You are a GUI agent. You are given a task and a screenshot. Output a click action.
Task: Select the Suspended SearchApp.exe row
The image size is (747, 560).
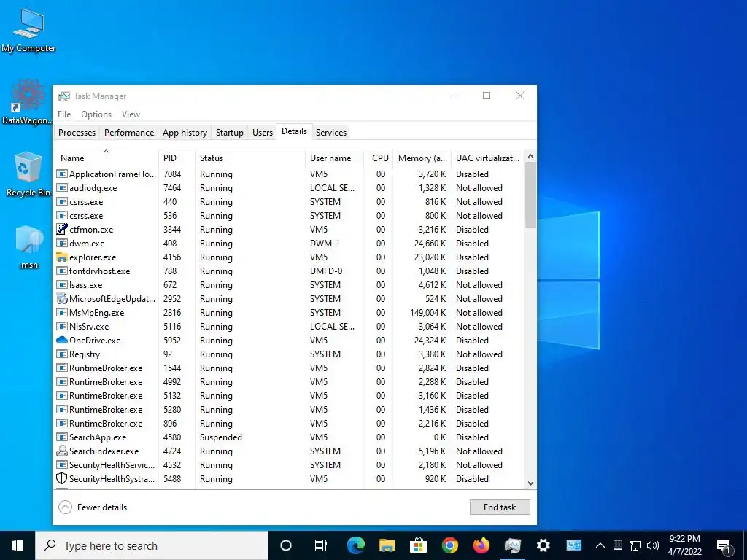coord(289,437)
